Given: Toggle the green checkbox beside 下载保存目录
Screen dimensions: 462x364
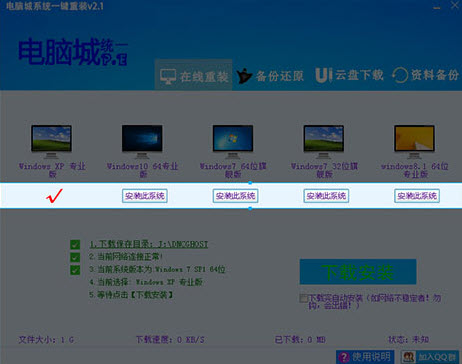Looking at the screenshot, I should pos(75,245).
